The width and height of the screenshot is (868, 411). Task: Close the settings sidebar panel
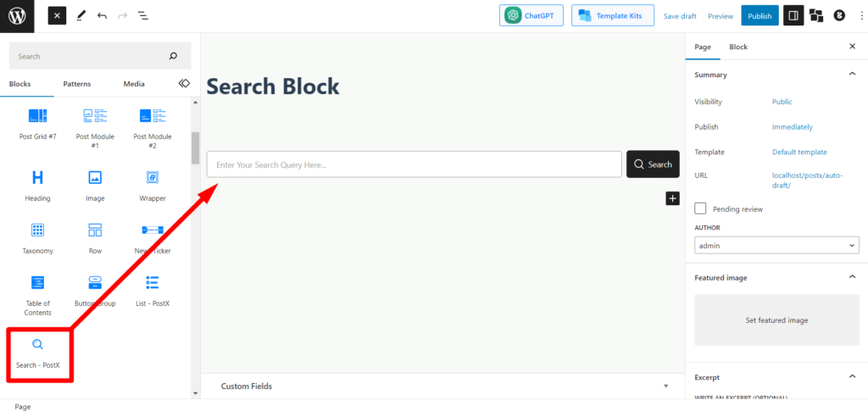pyautogui.click(x=853, y=47)
